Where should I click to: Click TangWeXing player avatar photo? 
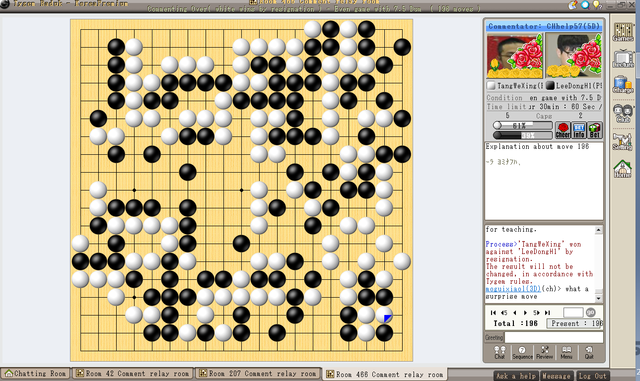point(515,56)
